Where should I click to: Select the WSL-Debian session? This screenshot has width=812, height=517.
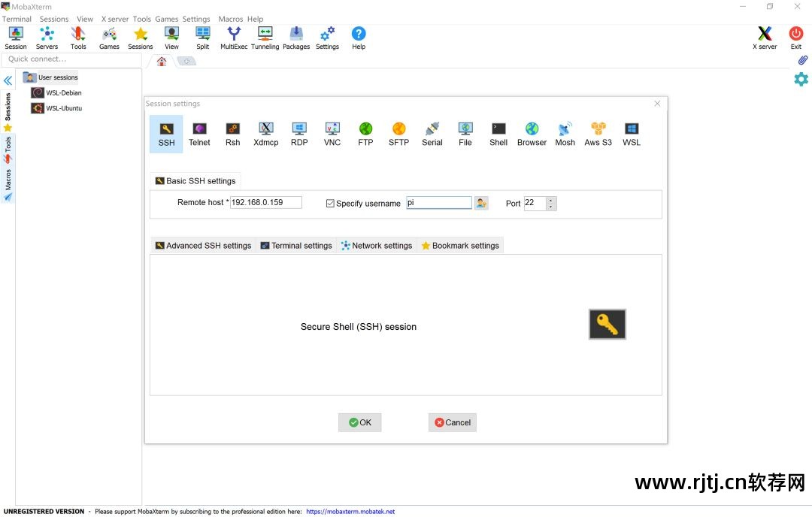click(56, 92)
